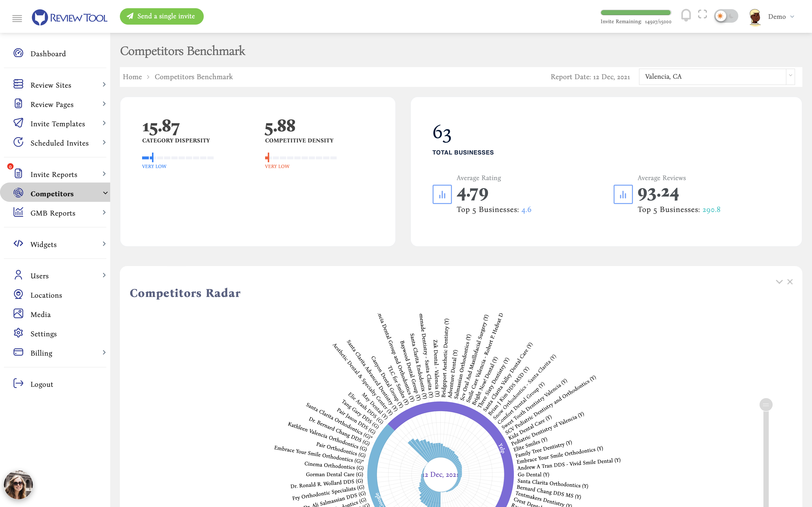Collapse the Competitors Radar card
This screenshot has width=812, height=507.
pyautogui.click(x=779, y=282)
